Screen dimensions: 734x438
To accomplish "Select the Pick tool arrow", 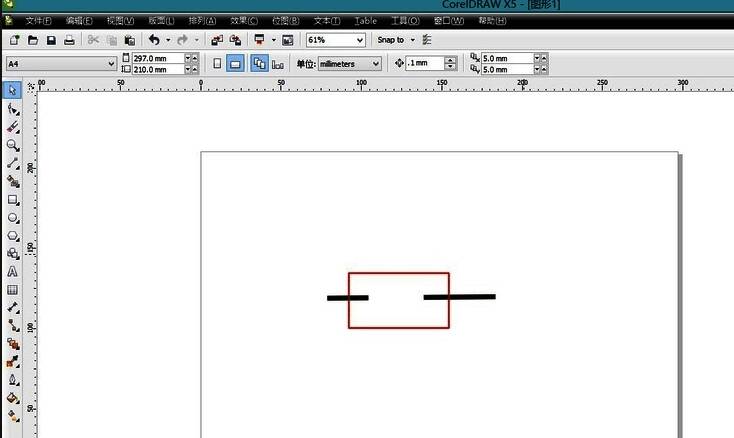I will tap(13, 91).
